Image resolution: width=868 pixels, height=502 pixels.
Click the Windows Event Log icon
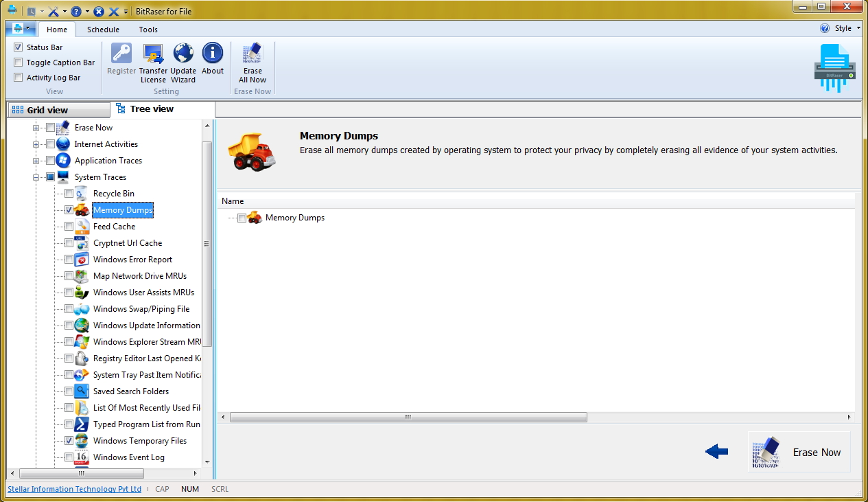tap(82, 457)
